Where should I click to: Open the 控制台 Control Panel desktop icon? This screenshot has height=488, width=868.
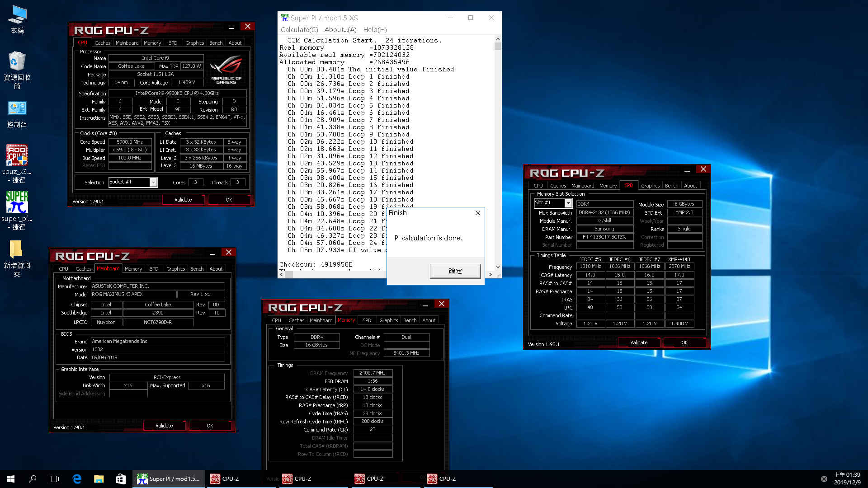pos(17,114)
